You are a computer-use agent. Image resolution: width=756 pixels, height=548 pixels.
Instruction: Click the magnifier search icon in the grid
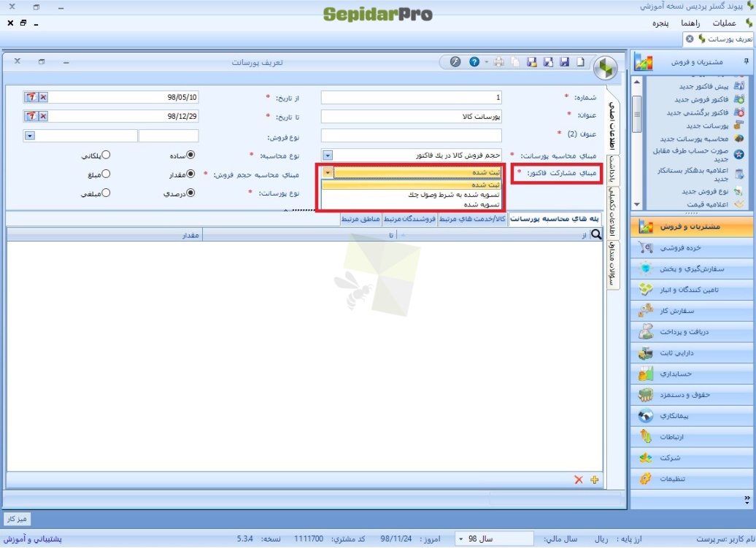(x=596, y=234)
